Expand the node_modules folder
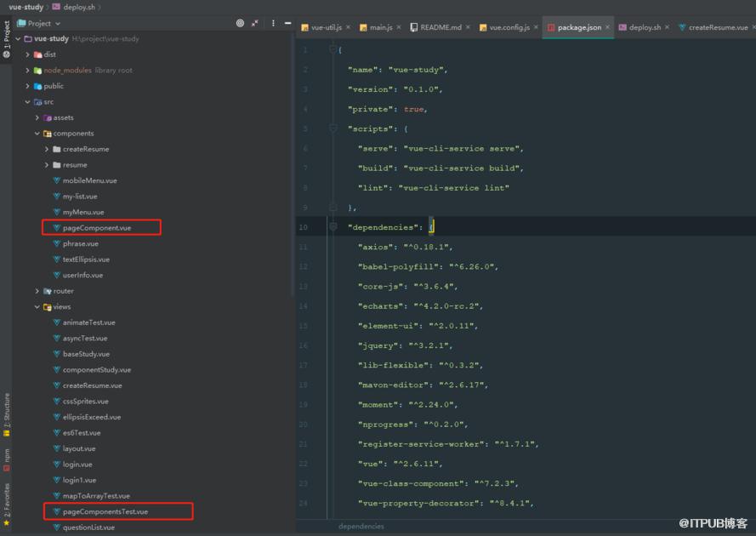Screen dimensions: 756x536 point(27,71)
